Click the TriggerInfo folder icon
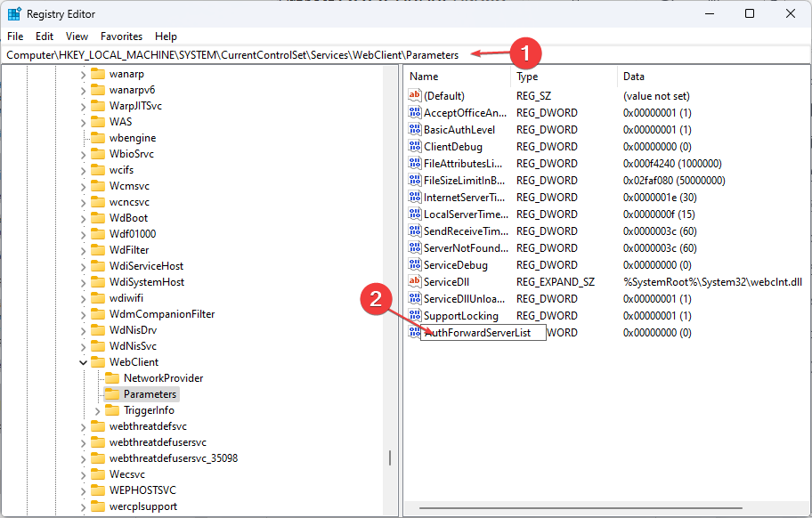The image size is (812, 518). (112, 410)
